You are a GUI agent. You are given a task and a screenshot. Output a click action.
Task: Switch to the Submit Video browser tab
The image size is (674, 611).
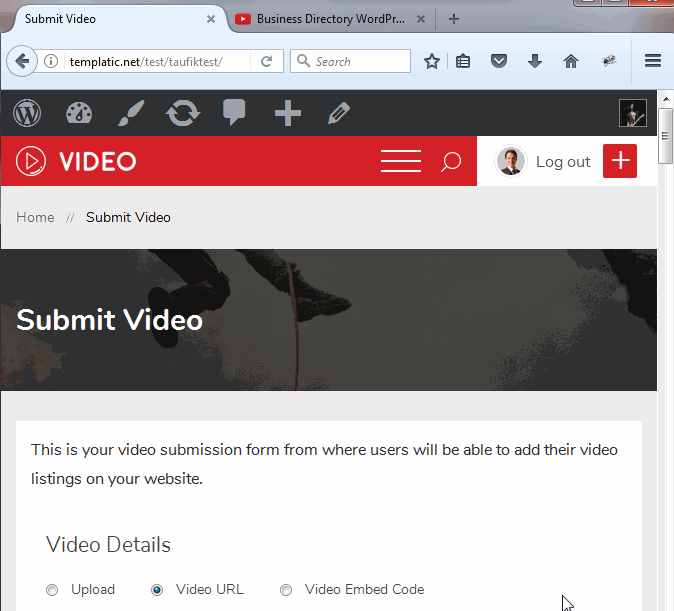116,19
